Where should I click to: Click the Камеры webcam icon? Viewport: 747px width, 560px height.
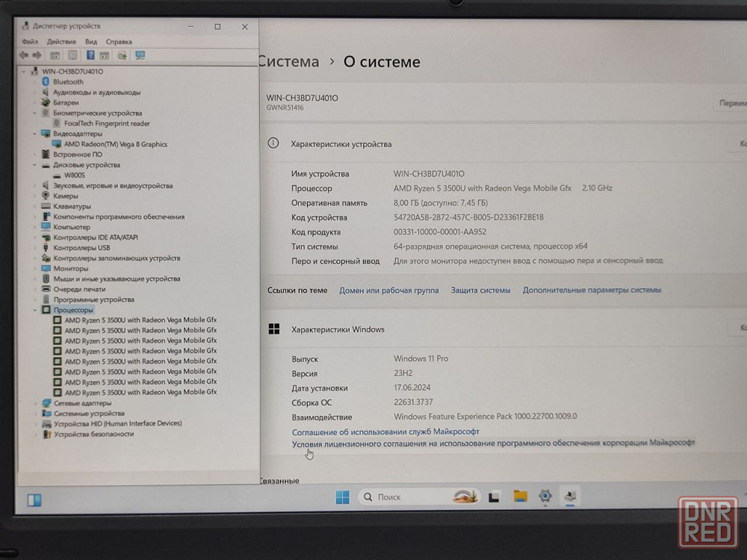pos(46,196)
